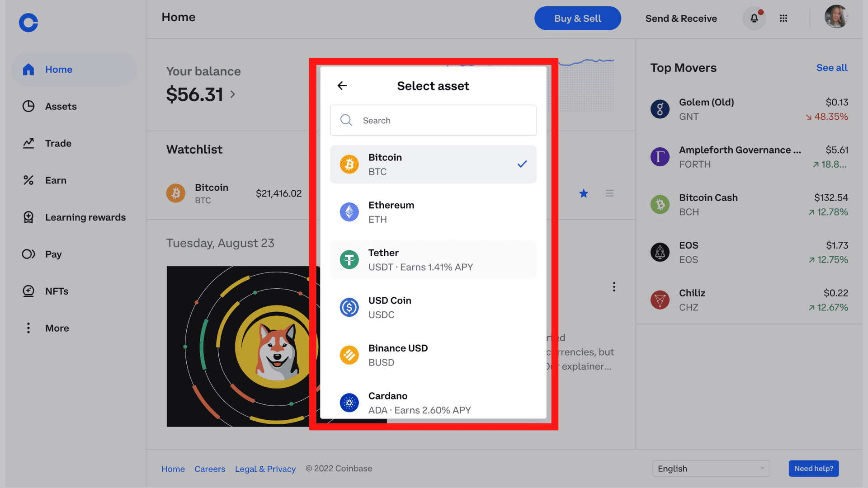The height and width of the screenshot is (488, 868).
Task: Open the news card three-dot menu
Action: [x=614, y=287]
